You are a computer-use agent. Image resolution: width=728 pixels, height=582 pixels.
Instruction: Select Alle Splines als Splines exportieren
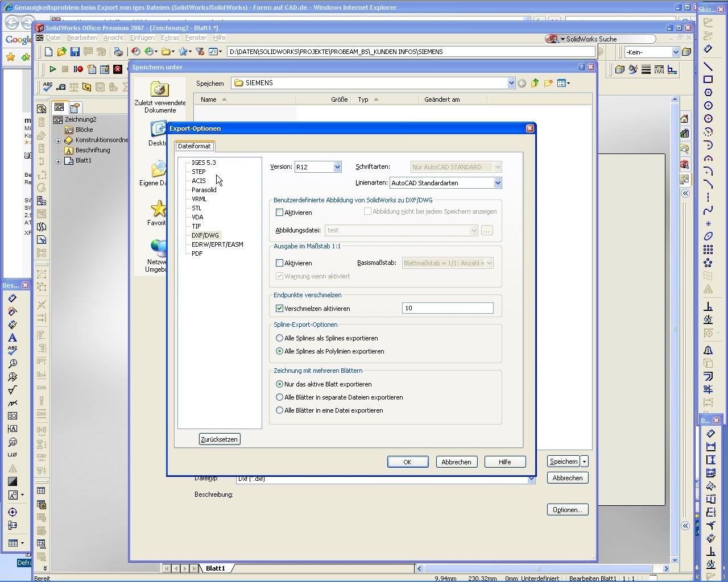click(x=279, y=338)
